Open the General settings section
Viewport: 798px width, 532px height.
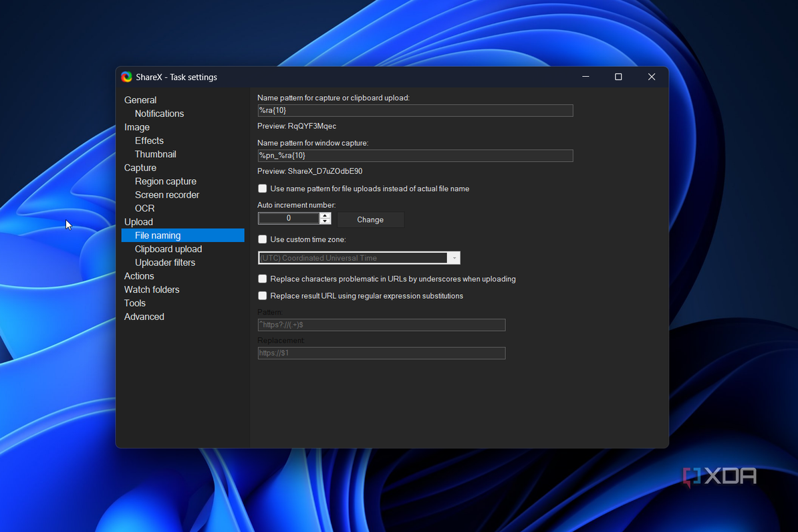140,100
